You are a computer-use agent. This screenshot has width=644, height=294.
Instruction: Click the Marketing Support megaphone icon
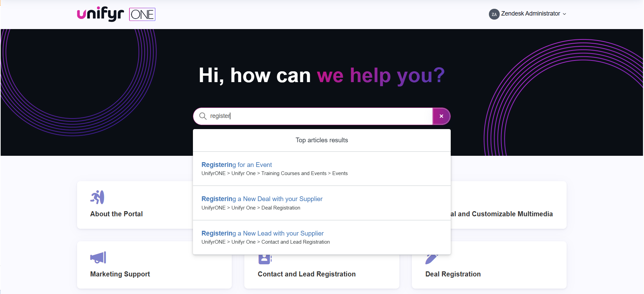click(x=98, y=258)
